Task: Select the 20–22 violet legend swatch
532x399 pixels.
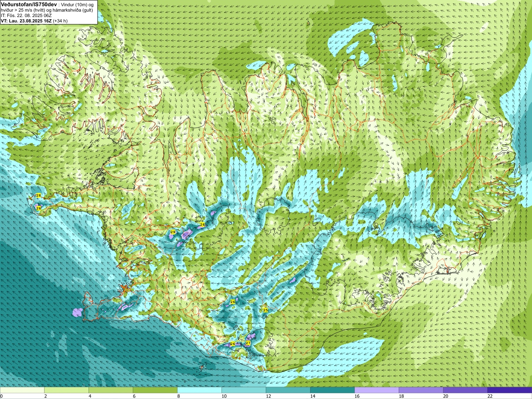Action: (465, 390)
